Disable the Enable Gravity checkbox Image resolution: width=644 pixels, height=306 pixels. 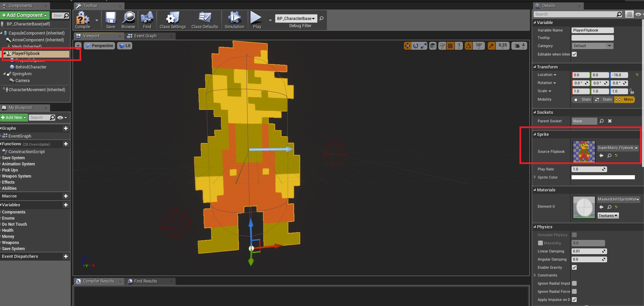tap(574, 267)
